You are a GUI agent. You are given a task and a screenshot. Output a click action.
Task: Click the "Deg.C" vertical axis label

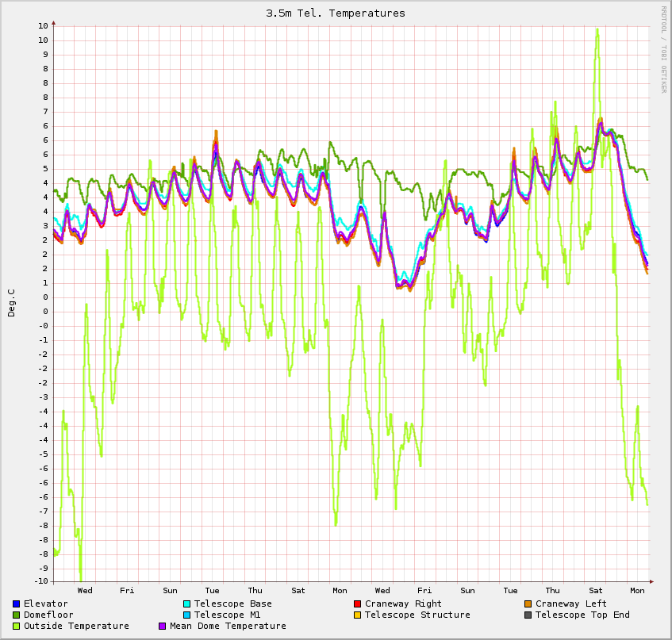pos(12,303)
